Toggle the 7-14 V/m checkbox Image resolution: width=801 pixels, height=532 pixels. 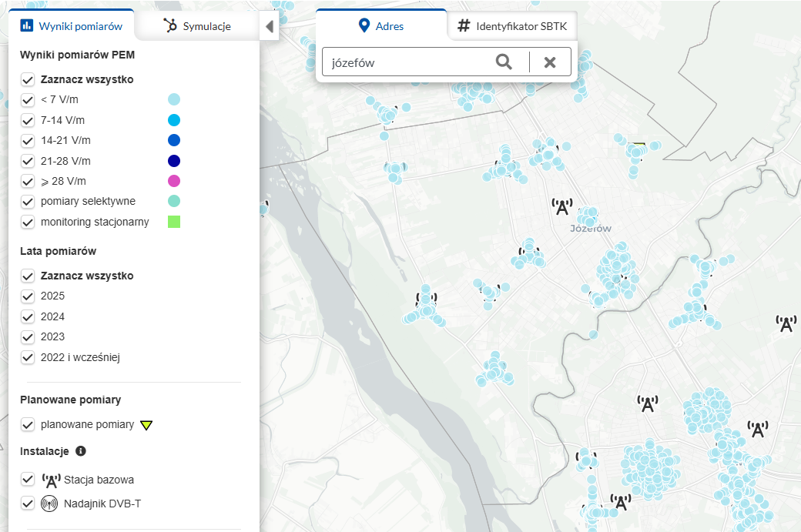tap(28, 121)
